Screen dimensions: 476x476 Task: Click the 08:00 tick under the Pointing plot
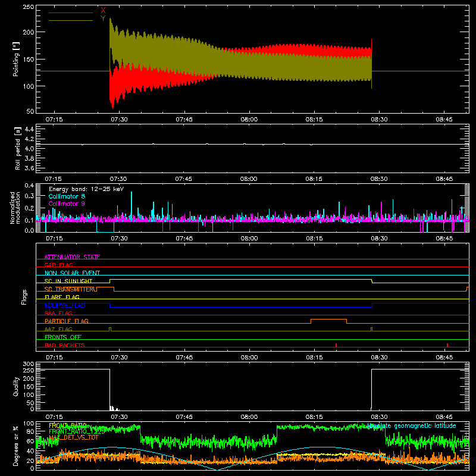tap(249, 120)
